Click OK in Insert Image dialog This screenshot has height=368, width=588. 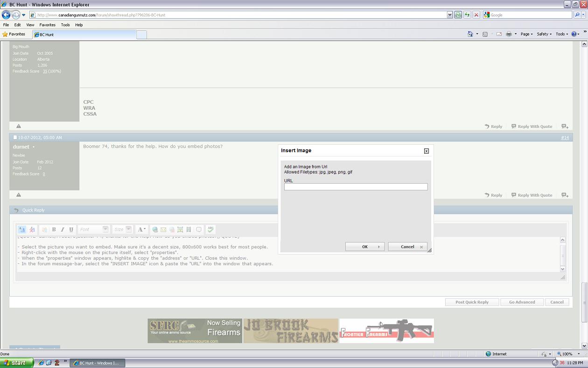364,247
